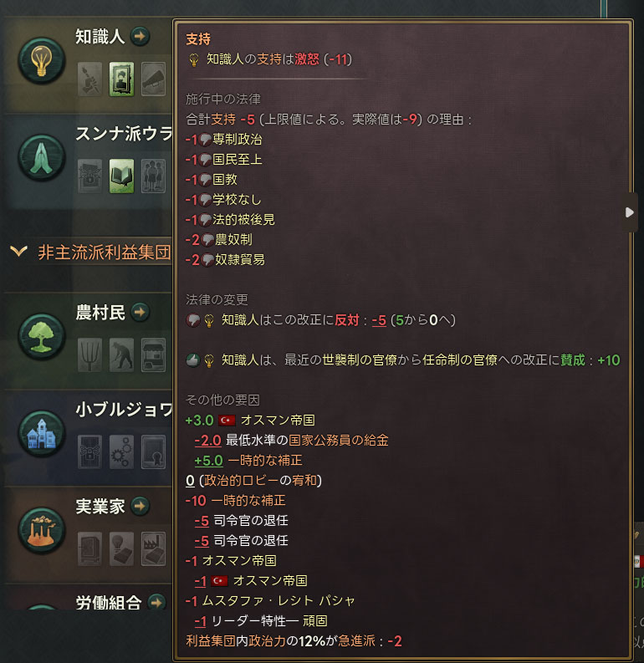Click the 実業家 factory emblem icon
Viewport: 644px width, 663px height.
42,531
